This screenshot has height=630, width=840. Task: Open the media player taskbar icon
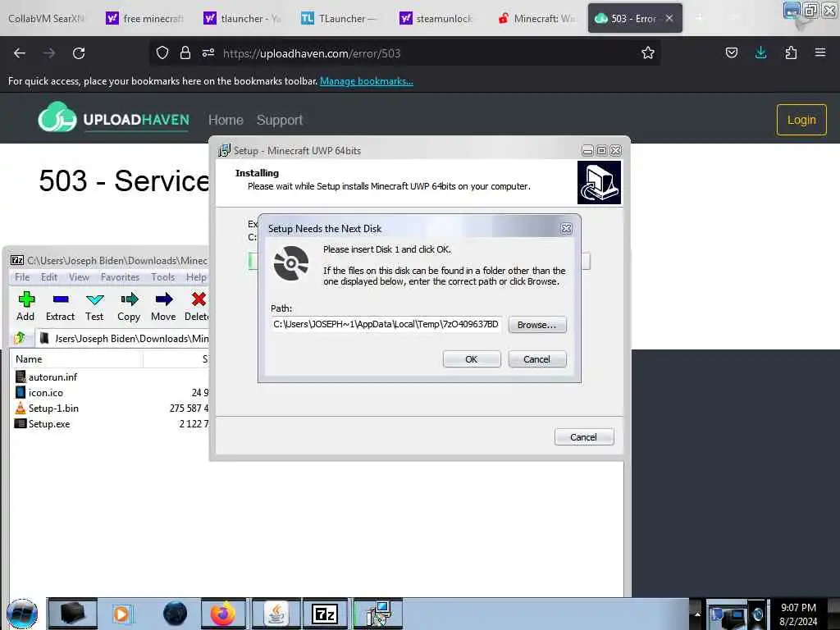tap(121, 614)
